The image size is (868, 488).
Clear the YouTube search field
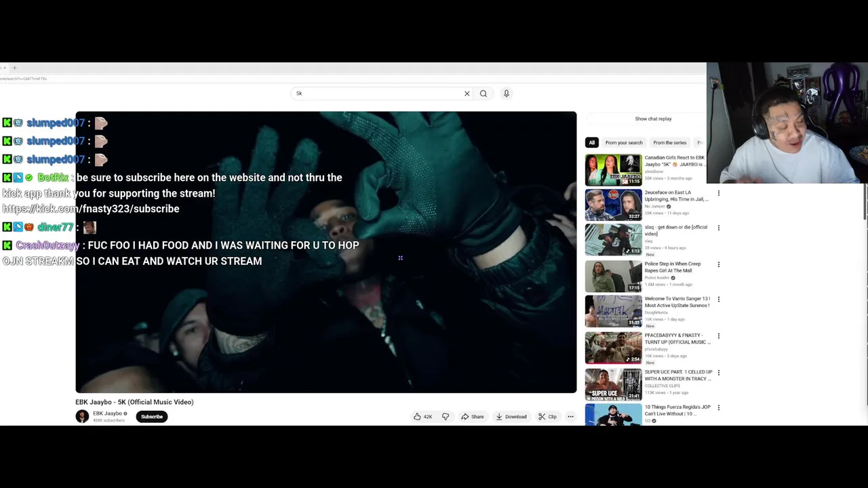coord(467,94)
